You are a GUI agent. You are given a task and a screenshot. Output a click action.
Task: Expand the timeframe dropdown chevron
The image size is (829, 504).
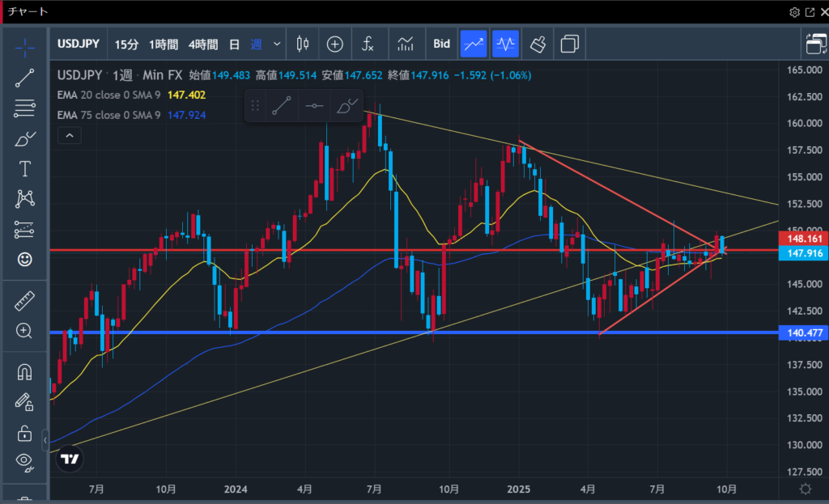tap(277, 44)
